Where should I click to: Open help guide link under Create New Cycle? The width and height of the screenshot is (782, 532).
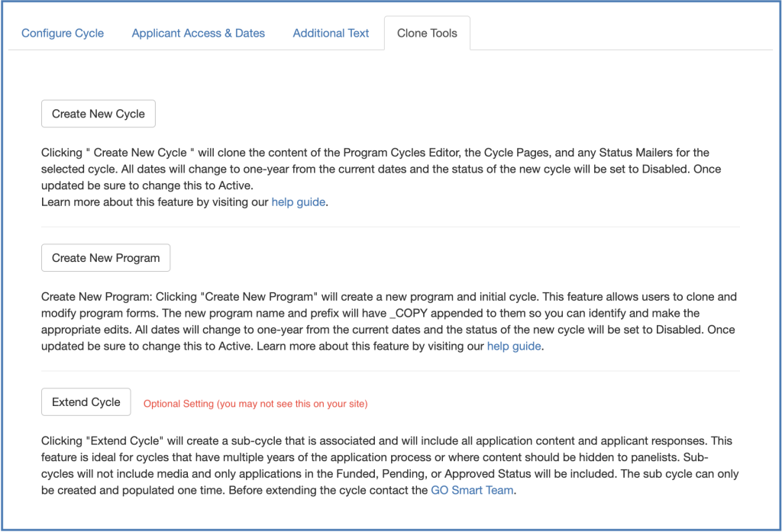(x=299, y=203)
